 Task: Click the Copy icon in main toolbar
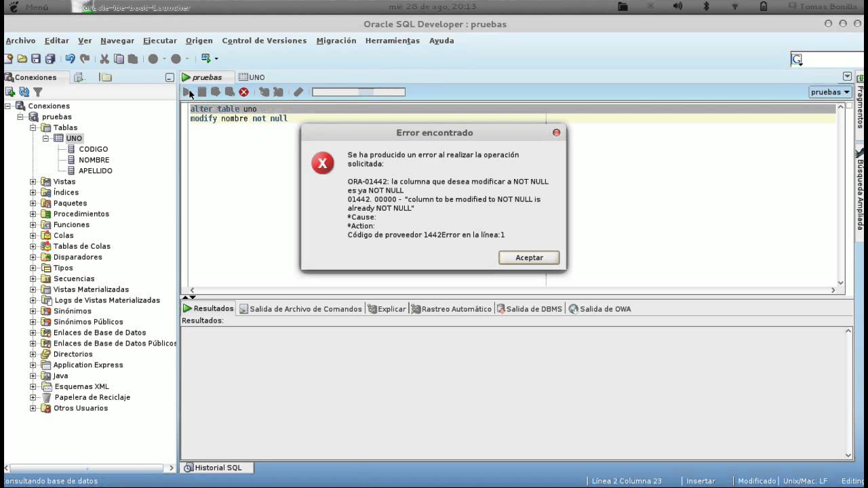tap(119, 59)
